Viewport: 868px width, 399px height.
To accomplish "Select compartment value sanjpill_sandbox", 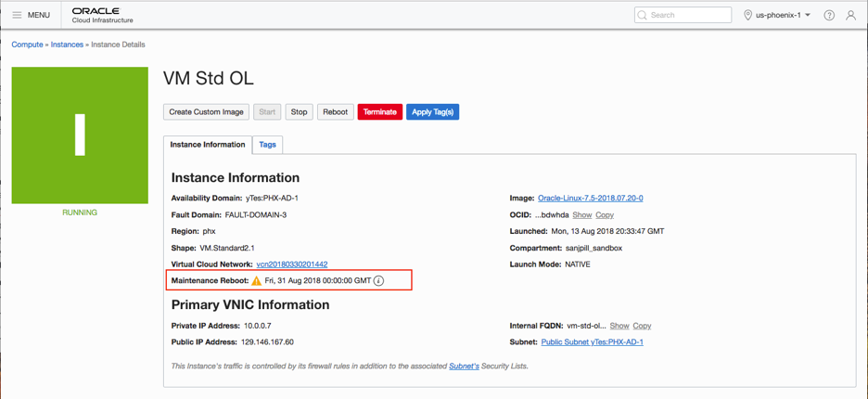I will (x=594, y=248).
